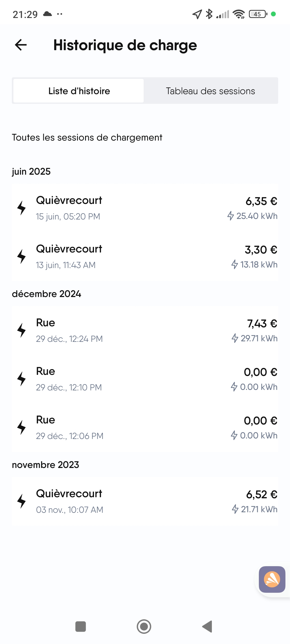290x644 pixels.
Task: Tap the 7,43 € price label
Action: [262, 323]
